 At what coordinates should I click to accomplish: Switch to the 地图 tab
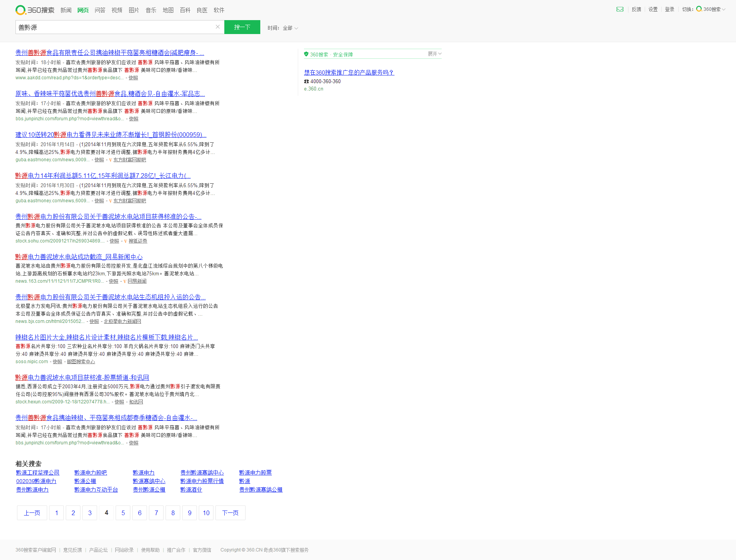[x=168, y=10]
